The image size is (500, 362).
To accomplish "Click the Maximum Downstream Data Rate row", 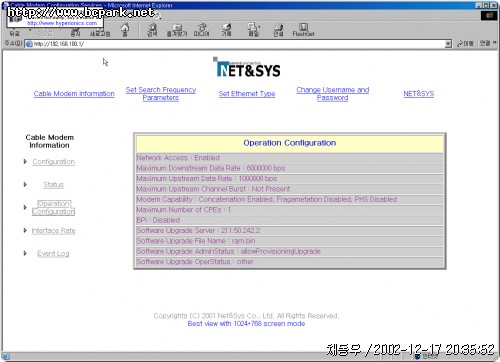I will (290, 168).
